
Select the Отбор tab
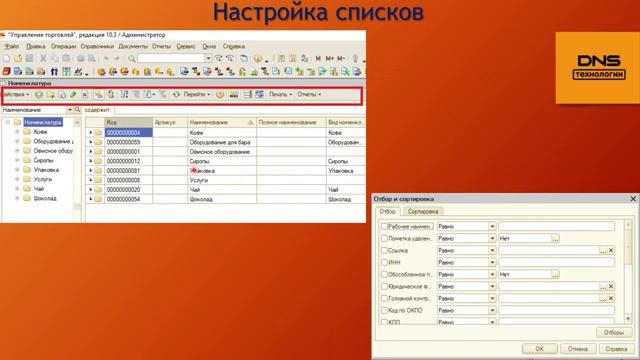pyautogui.click(x=387, y=211)
